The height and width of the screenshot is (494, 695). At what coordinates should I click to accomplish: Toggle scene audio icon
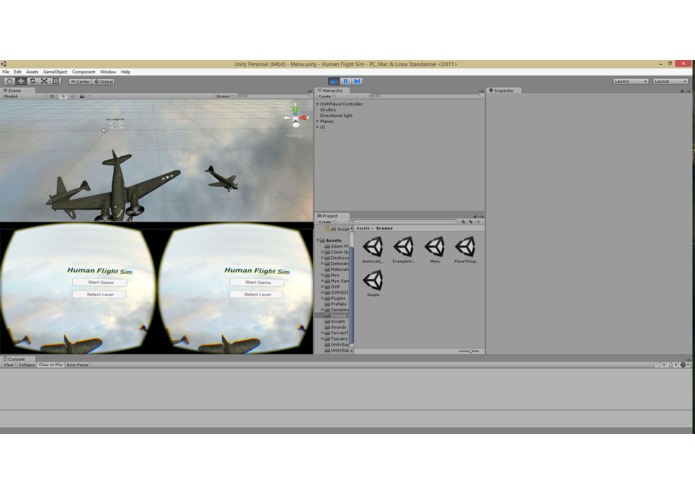click(x=73, y=96)
